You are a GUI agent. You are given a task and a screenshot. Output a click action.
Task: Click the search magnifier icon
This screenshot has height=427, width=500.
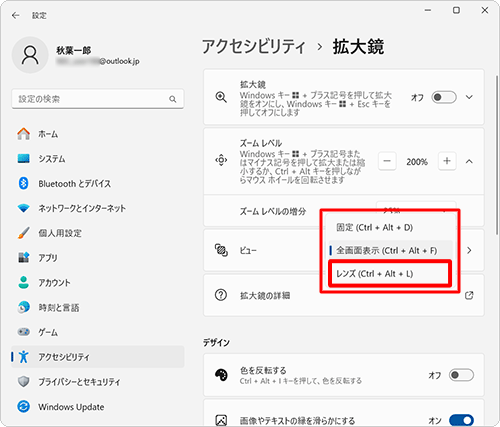click(x=172, y=99)
